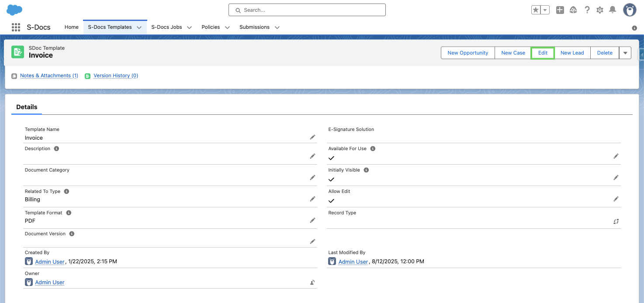Toggle the Initially Visible checkmark

tap(331, 179)
